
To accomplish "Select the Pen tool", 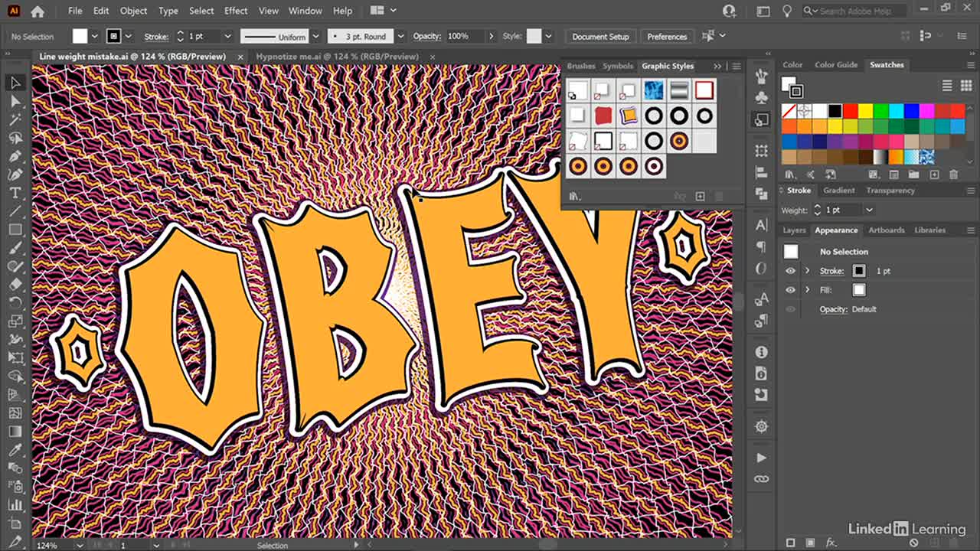I will 15,156.
